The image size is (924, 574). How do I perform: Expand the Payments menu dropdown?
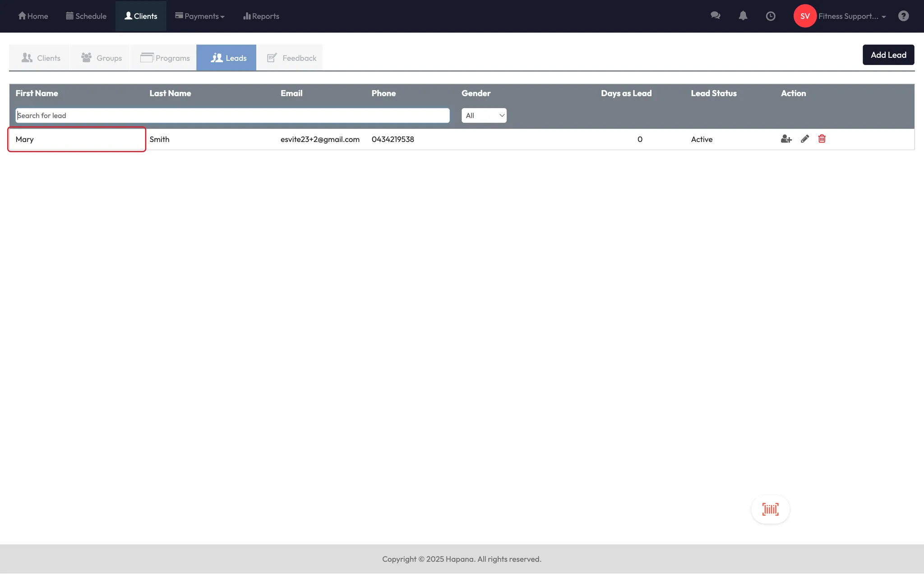[x=199, y=16]
